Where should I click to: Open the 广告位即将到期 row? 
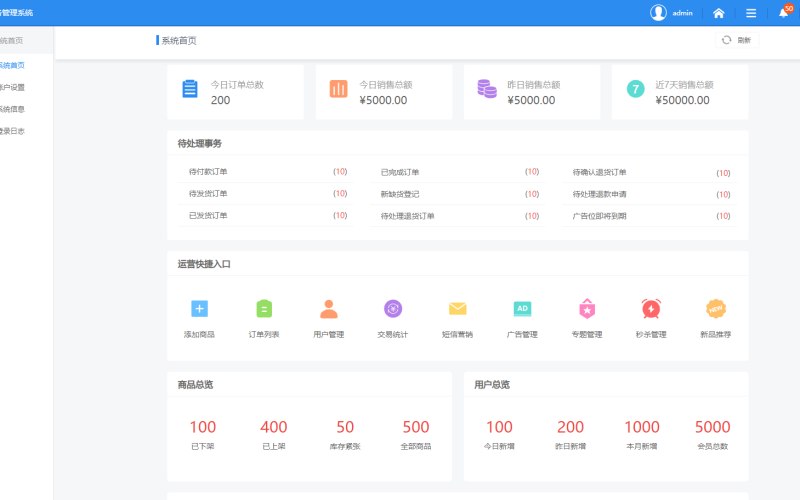(650, 216)
